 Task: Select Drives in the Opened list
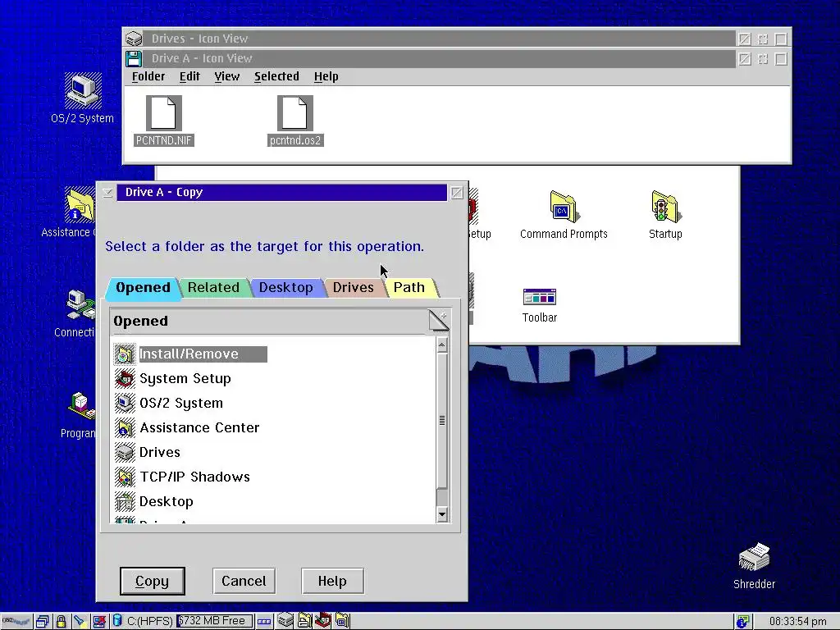click(148, 453)
